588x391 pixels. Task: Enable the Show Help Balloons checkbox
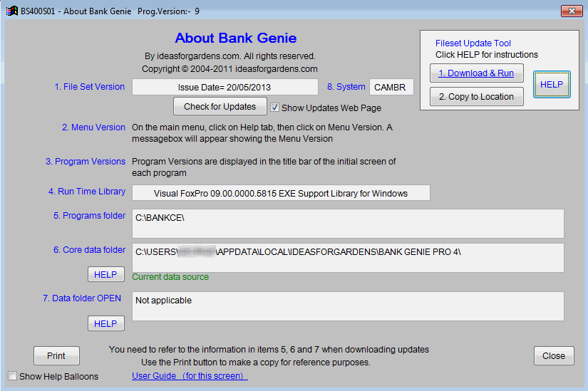point(12,376)
